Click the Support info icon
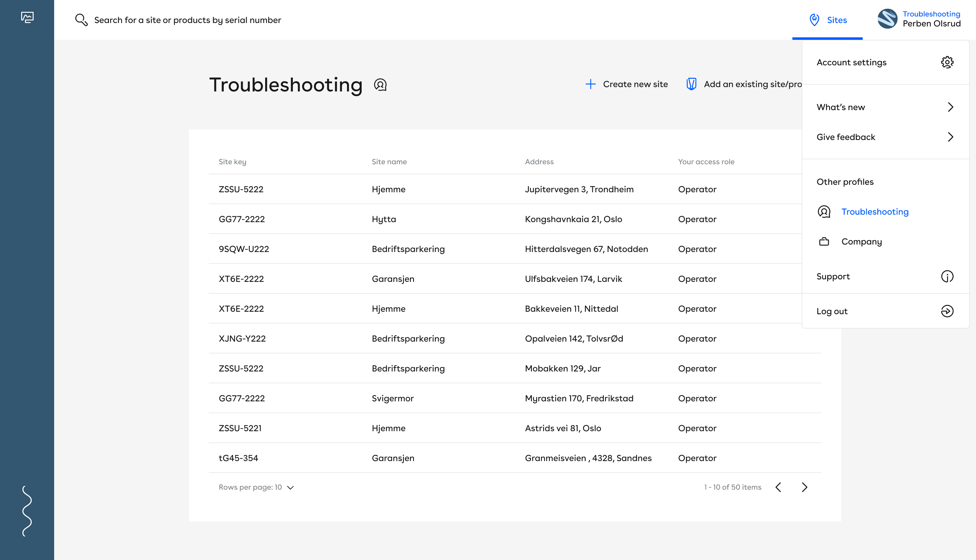 947,277
